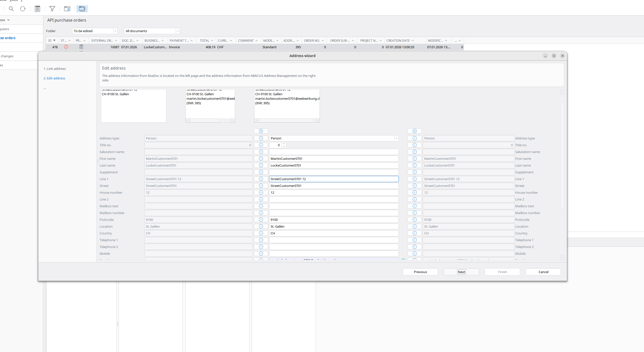Viewport: 644px width, 352px height.
Task: Copy Street value left using the chevron icon
Action: pyautogui.click(x=414, y=186)
